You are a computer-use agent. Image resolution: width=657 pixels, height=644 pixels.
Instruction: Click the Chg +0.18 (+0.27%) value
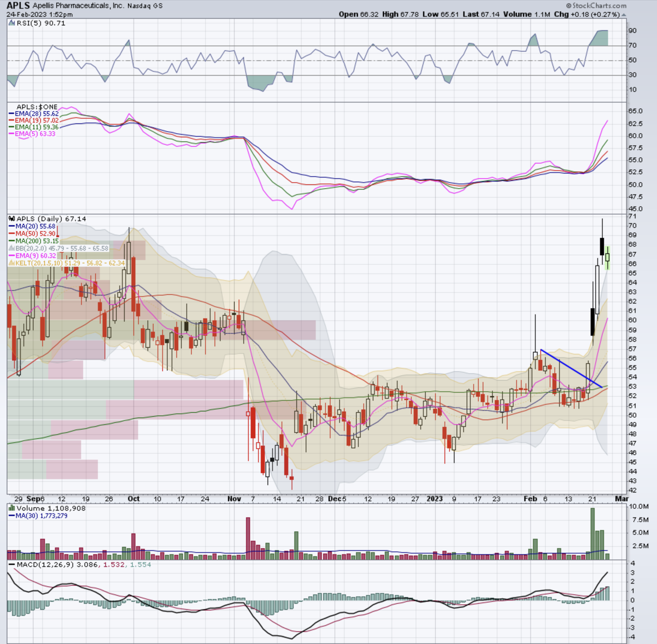587,14
